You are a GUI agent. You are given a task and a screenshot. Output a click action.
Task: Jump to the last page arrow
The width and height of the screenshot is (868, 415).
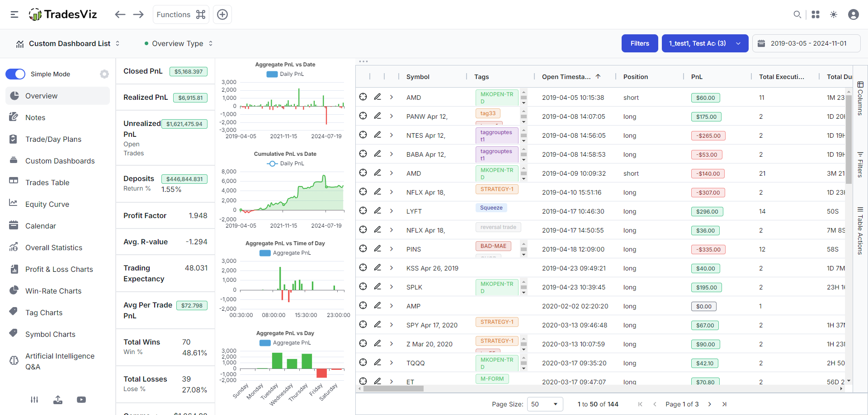click(x=724, y=404)
